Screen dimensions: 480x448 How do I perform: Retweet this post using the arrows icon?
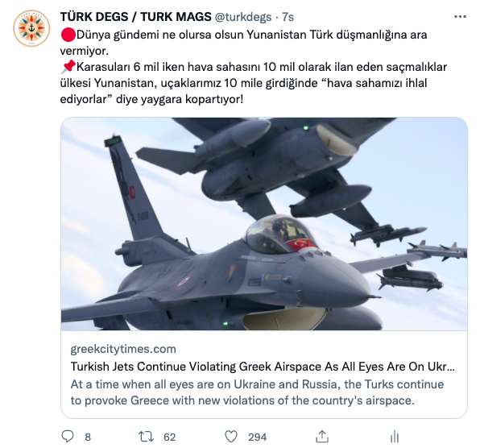pyautogui.click(x=146, y=437)
